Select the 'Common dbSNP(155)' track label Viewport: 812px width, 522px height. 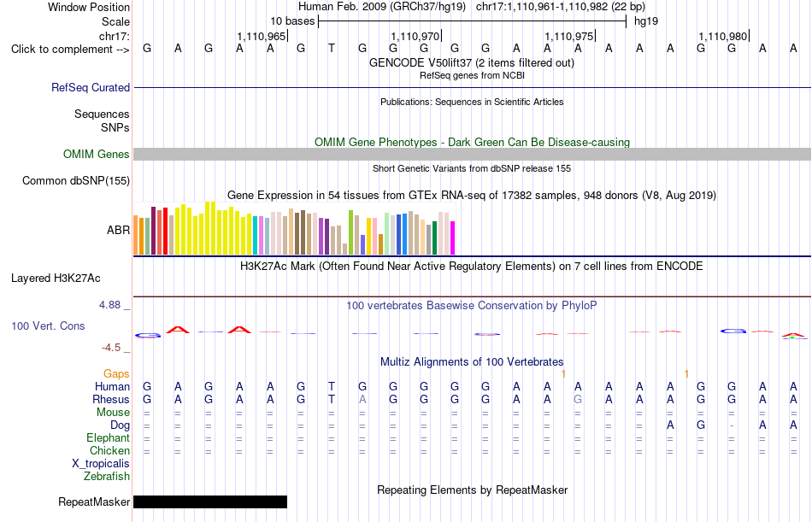click(x=75, y=181)
